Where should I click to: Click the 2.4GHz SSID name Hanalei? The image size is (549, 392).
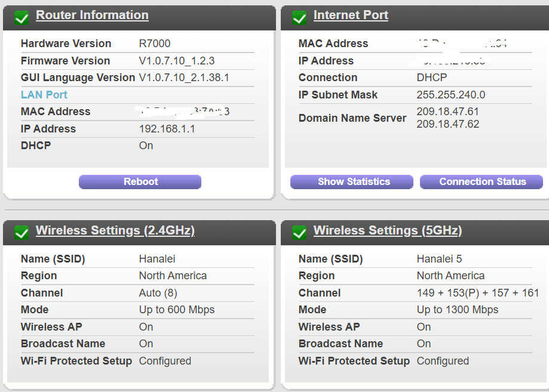157,259
